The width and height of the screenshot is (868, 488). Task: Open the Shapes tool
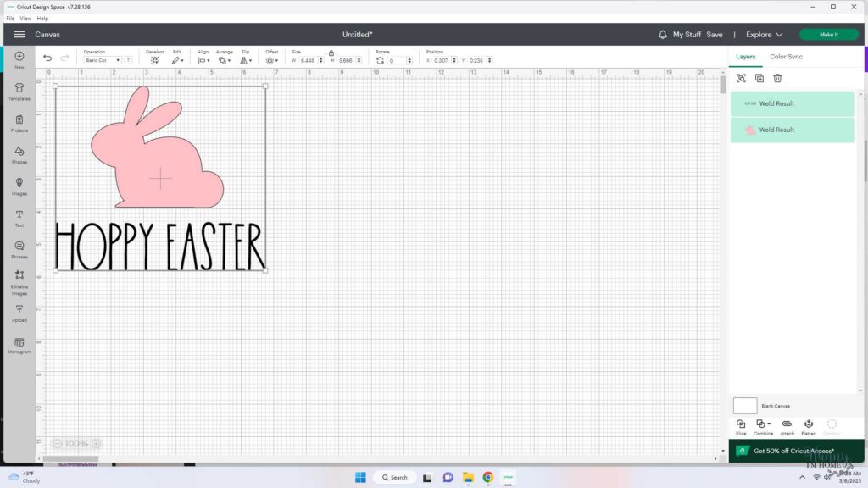pyautogui.click(x=19, y=155)
